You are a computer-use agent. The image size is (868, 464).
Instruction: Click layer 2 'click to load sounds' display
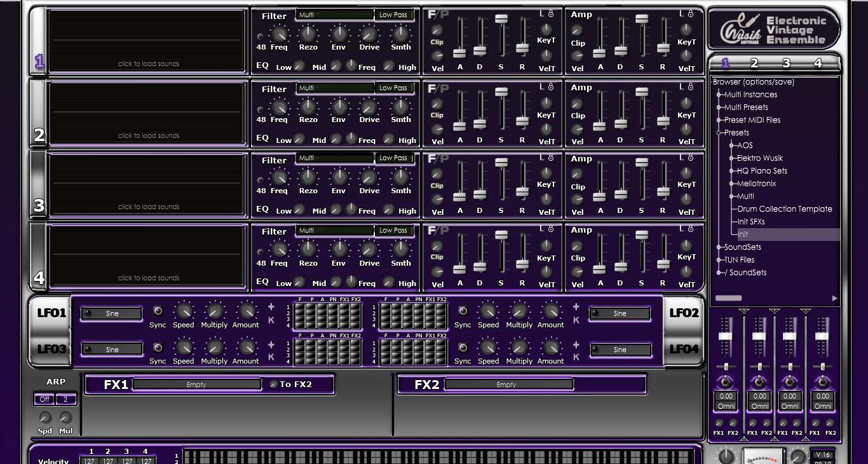click(148, 111)
